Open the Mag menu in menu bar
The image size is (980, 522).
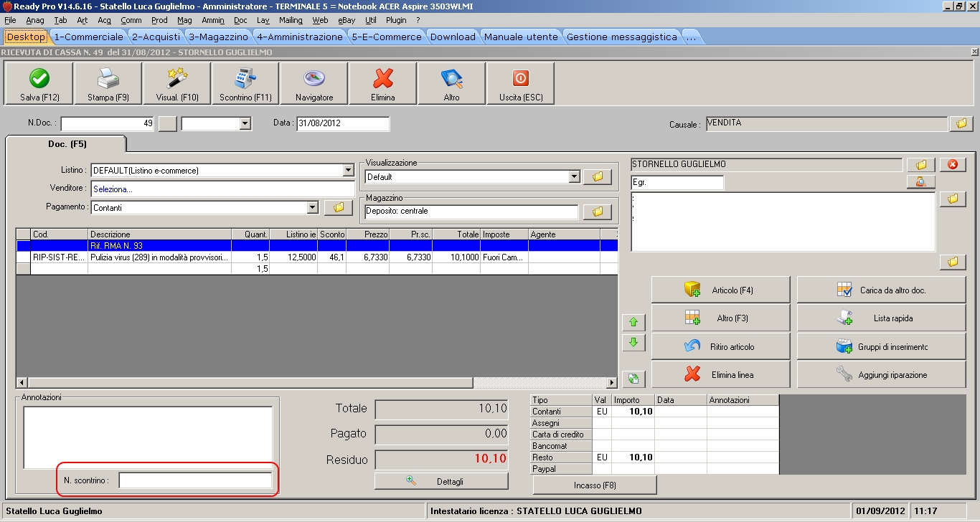184,20
